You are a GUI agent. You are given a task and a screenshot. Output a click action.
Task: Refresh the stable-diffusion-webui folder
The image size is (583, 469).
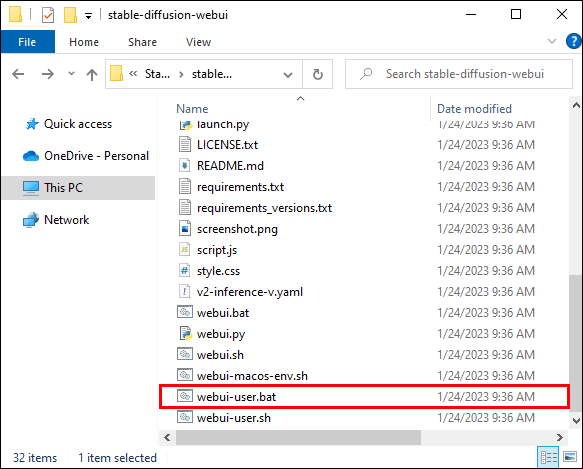click(x=318, y=74)
